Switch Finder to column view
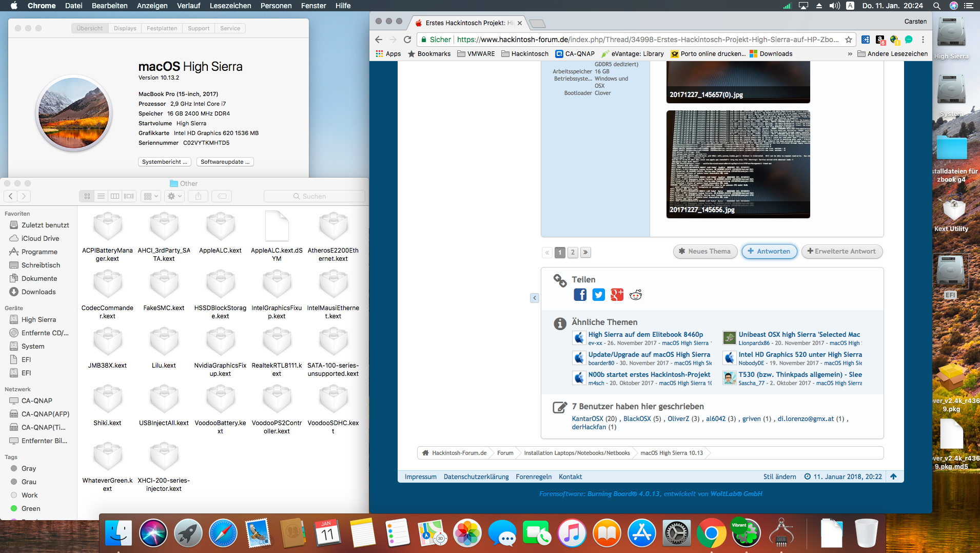 pos(115,196)
